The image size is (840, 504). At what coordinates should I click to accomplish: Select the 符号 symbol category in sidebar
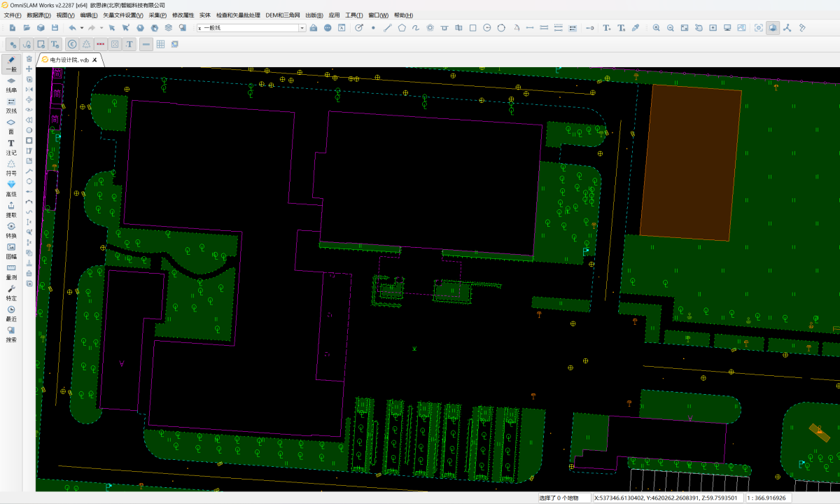click(x=11, y=168)
